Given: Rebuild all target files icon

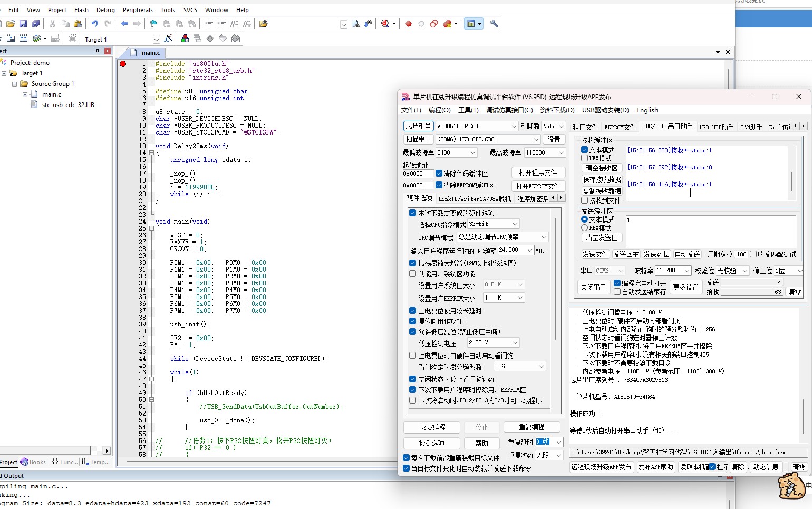Looking at the screenshot, I should tap(23, 39).
